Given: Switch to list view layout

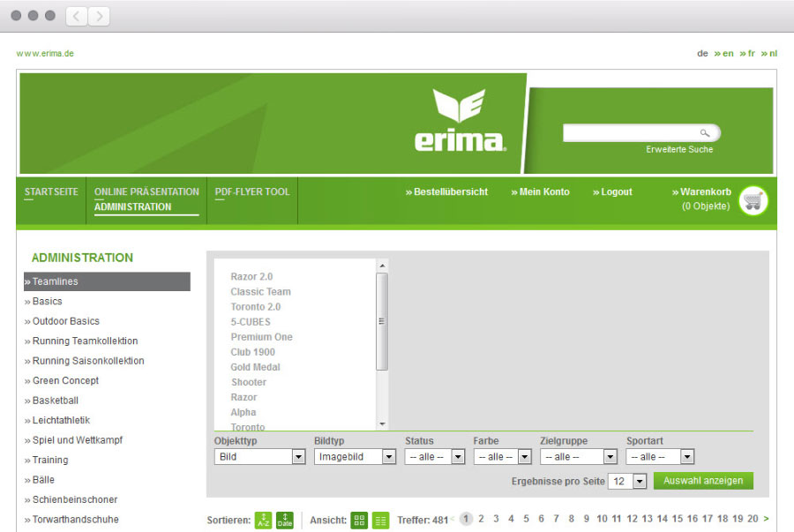Looking at the screenshot, I should click(x=381, y=520).
